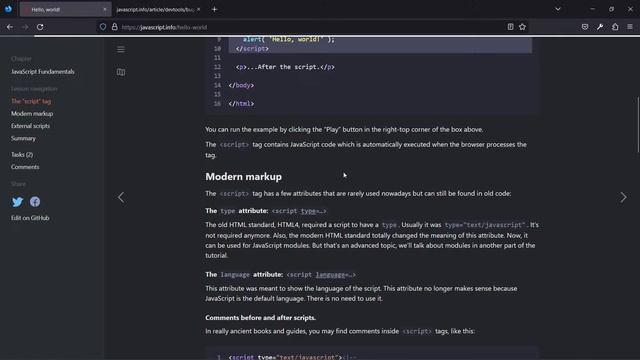Close the javascript.info devtools tab
This screenshot has height=360, width=640.
click(198, 9)
